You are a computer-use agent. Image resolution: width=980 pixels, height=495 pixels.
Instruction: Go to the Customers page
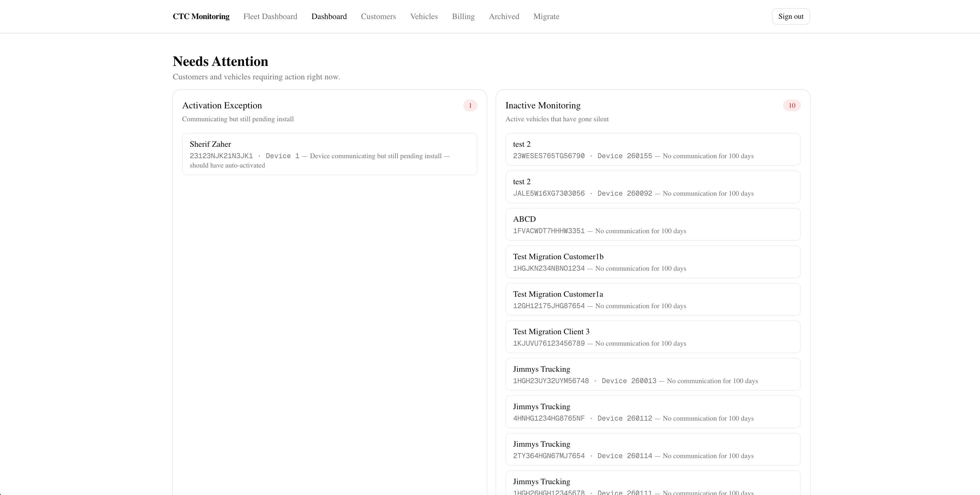(x=378, y=16)
